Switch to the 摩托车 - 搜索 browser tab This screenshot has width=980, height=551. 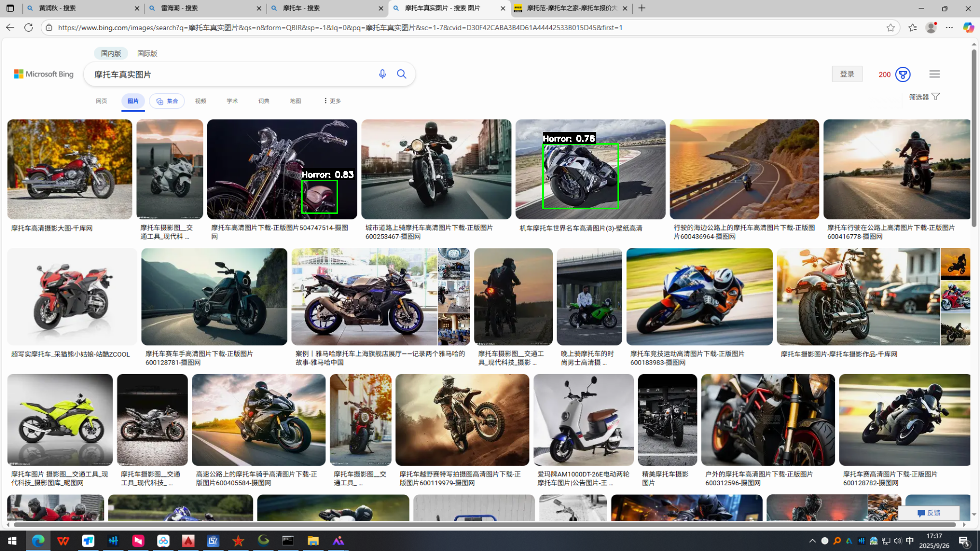(325, 8)
